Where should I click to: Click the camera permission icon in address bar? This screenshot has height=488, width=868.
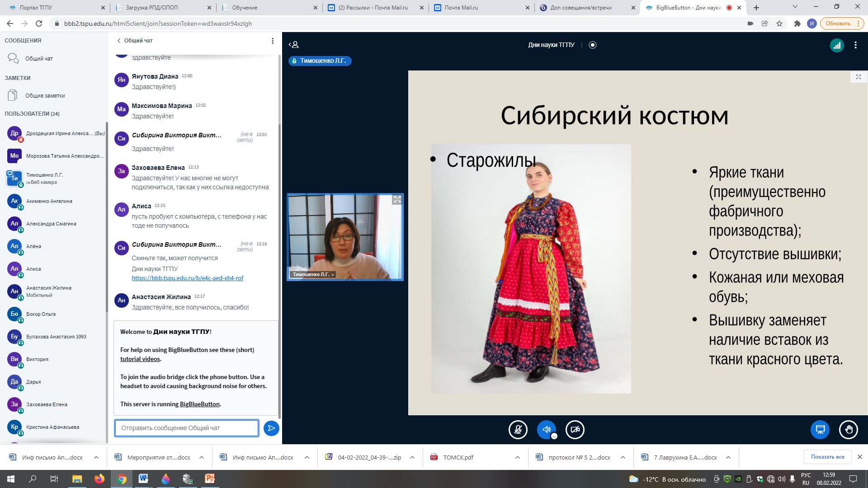(750, 23)
